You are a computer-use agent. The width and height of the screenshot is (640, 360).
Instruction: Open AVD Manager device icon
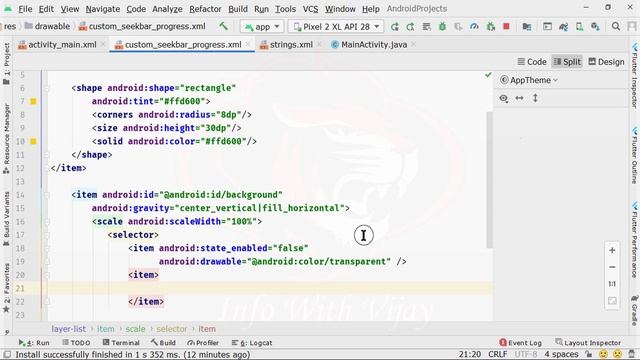[x=579, y=27]
